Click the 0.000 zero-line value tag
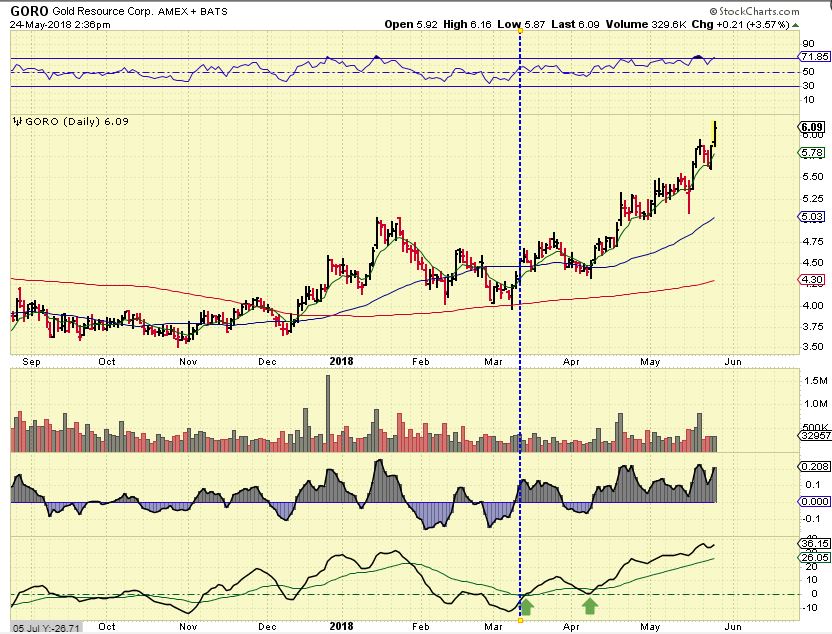Screen dimensions: 832x634 click(814, 501)
